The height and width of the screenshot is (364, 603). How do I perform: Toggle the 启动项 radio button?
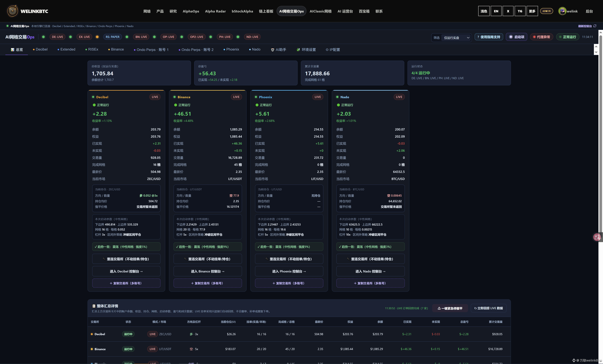pos(516,37)
